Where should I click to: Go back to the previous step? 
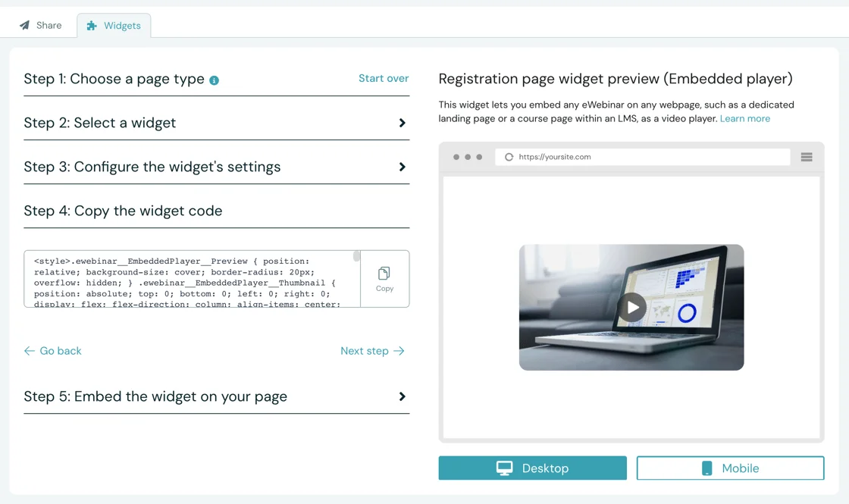coord(52,351)
